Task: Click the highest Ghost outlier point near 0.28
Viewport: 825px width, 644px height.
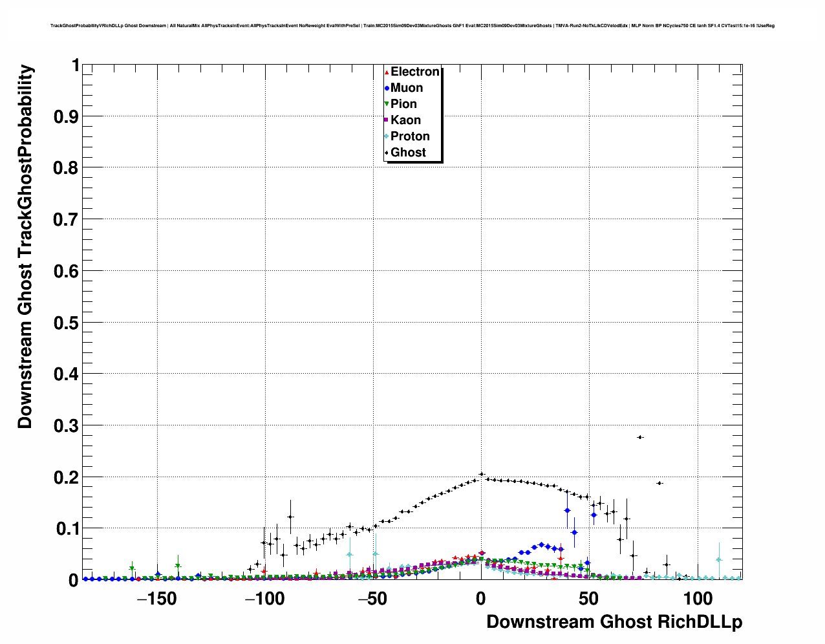Action: click(640, 437)
